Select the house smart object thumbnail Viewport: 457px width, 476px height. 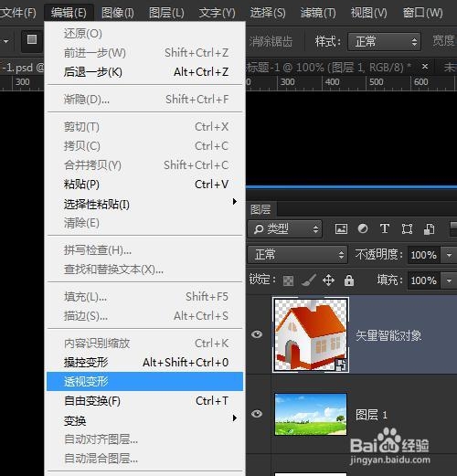click(x=311, y=335)
